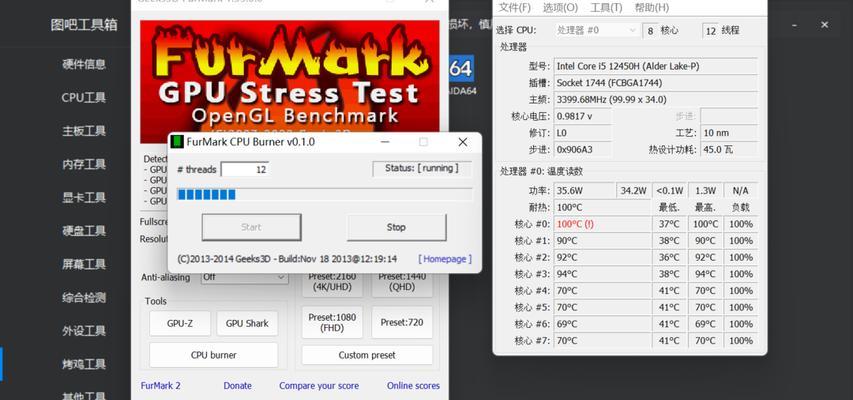
Task: Expand the 处理器 #0 CPU selector dropdown
Action: tap(596, 30)
